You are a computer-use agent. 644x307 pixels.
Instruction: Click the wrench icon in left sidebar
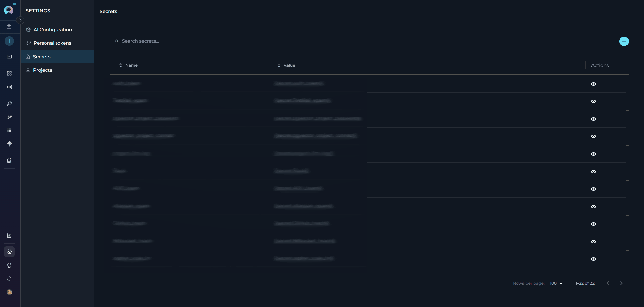tap(9, 117)
